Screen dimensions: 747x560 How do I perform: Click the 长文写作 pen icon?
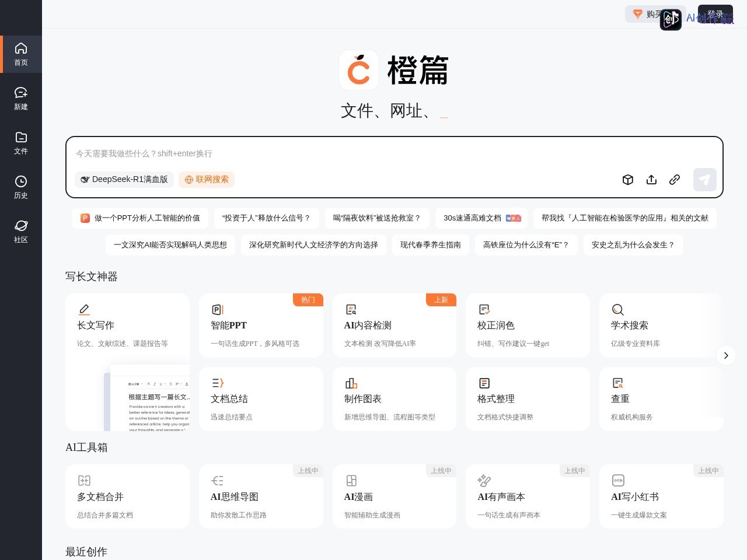pos(84,310)
